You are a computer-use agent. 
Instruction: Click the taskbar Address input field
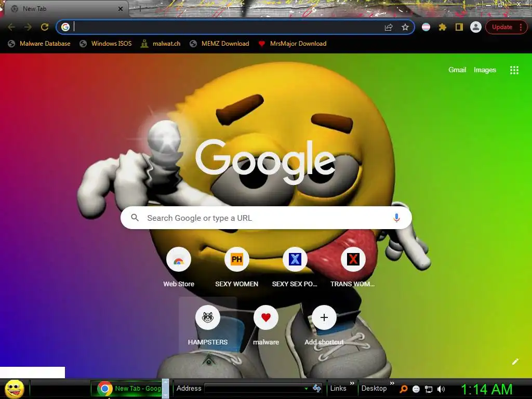point(255,389)
